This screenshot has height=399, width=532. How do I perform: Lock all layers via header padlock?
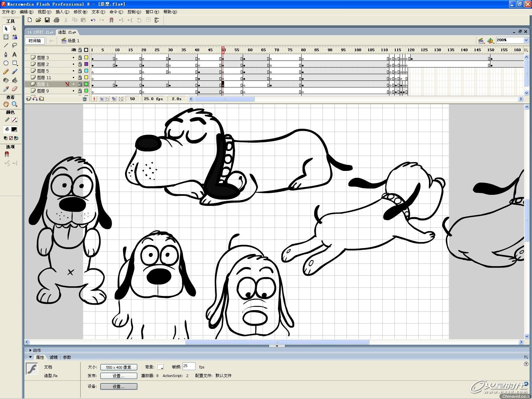pos(80,50)
